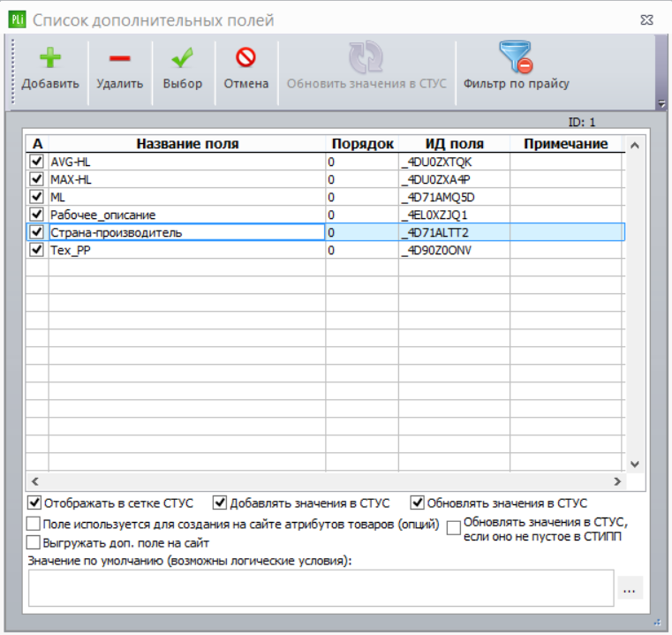Toggle the checkbox for Tex_PP row

click(36, 250)
